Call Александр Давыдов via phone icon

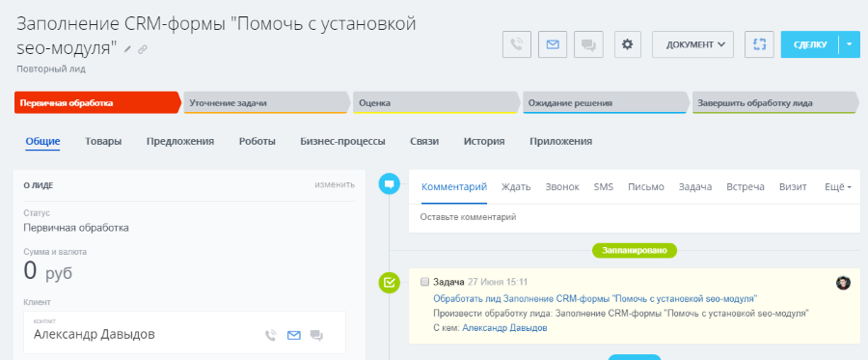271,335
